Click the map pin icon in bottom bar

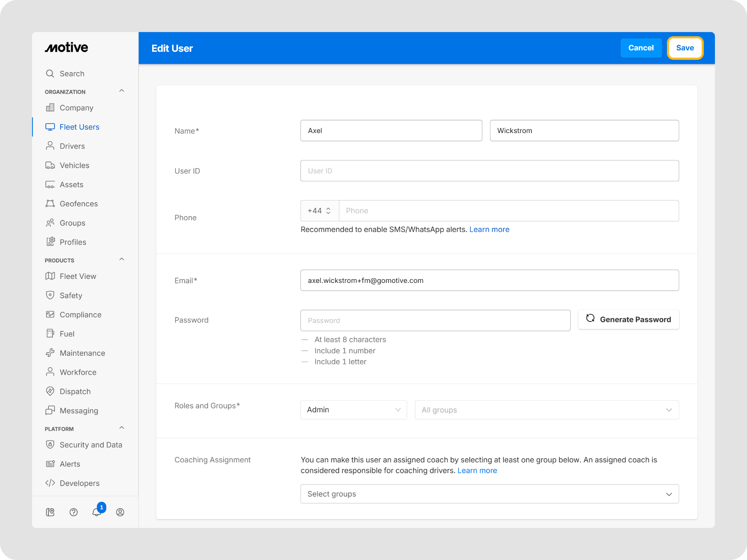tap(50, 512)
